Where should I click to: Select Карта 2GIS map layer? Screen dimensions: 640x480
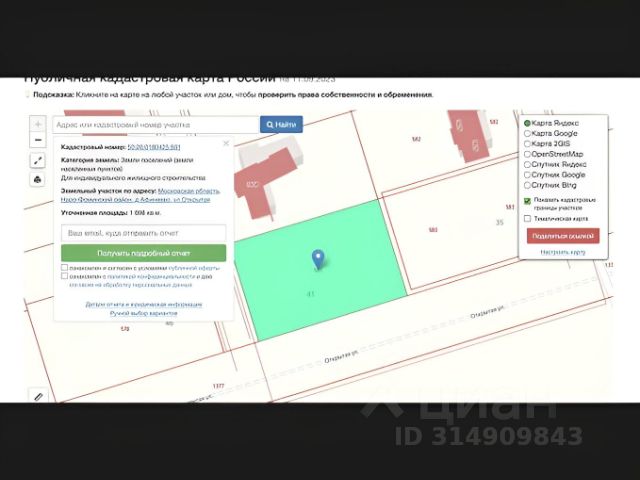pyautogui.click(x=527, y=144)
